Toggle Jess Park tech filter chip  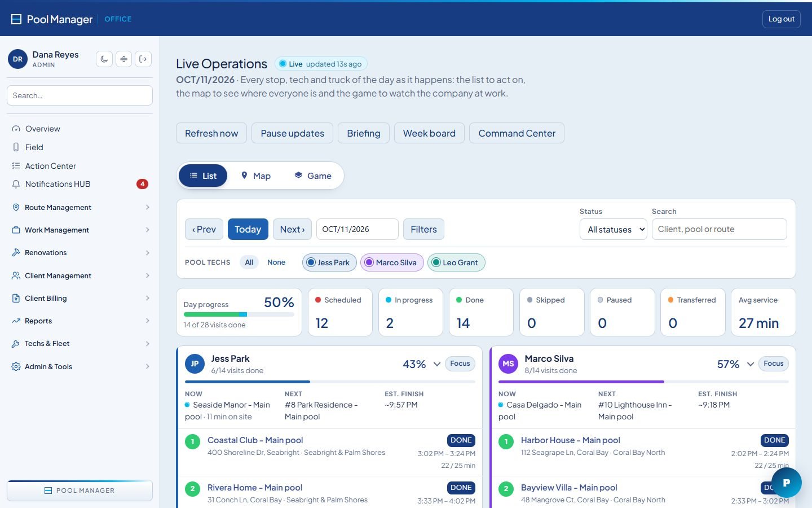(x=329, y=262)
